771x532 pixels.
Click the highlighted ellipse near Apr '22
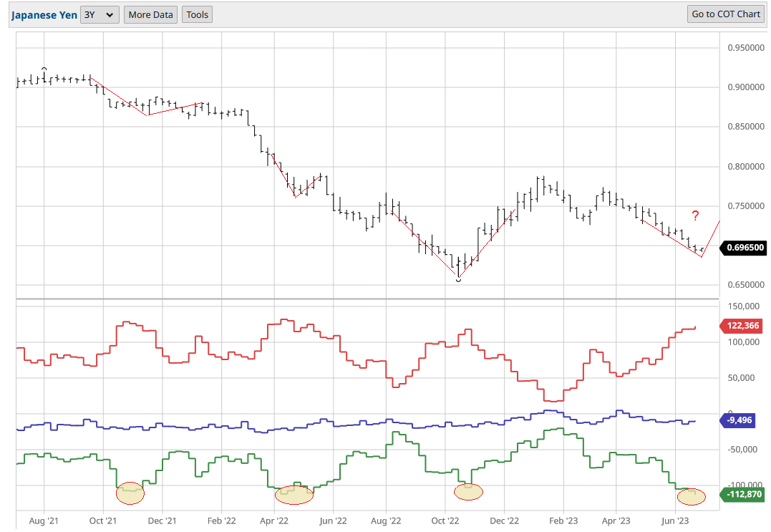point(294,495)
